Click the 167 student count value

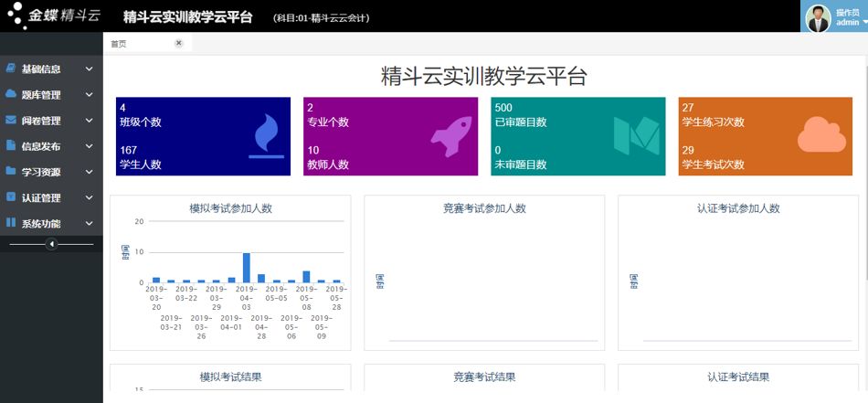pos(129,150)
